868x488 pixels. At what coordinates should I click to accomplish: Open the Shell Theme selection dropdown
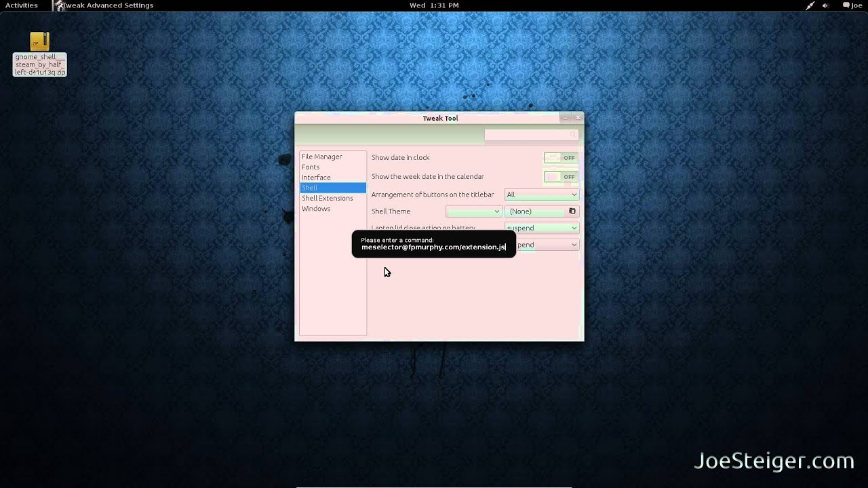473,211
